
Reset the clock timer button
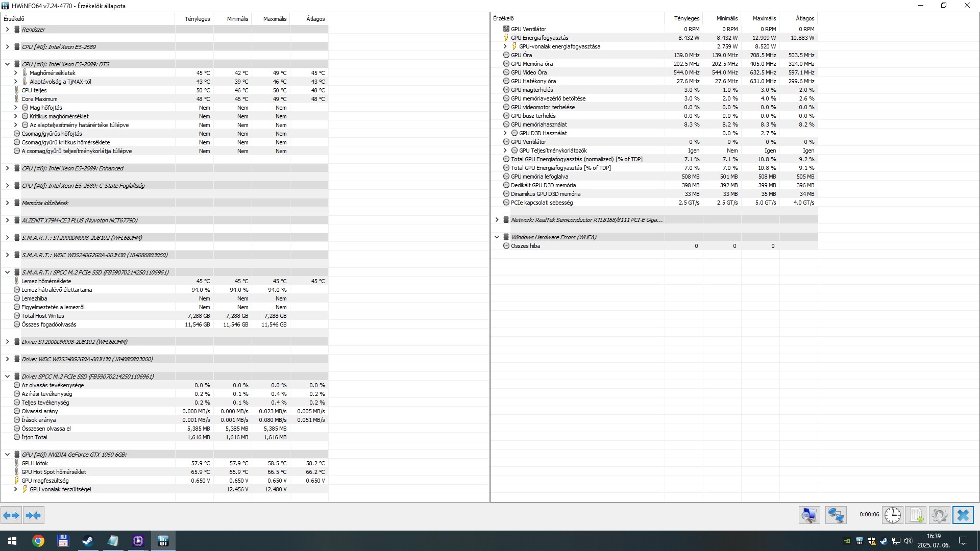click(892, 515)
